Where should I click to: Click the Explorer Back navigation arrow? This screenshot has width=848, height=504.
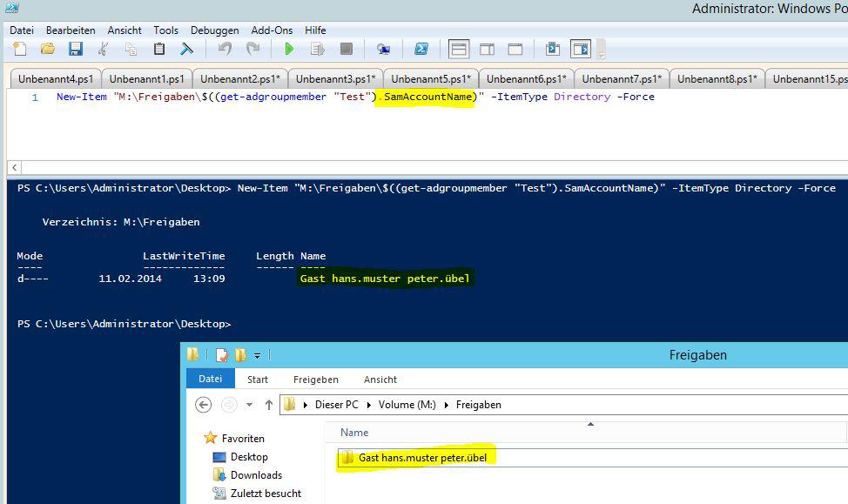coord(204,405)
